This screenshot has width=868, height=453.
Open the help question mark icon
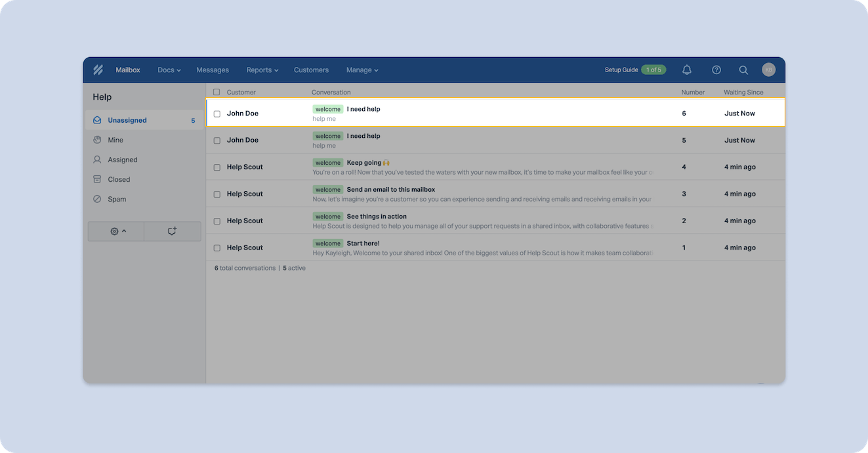(x=716, y=70)
